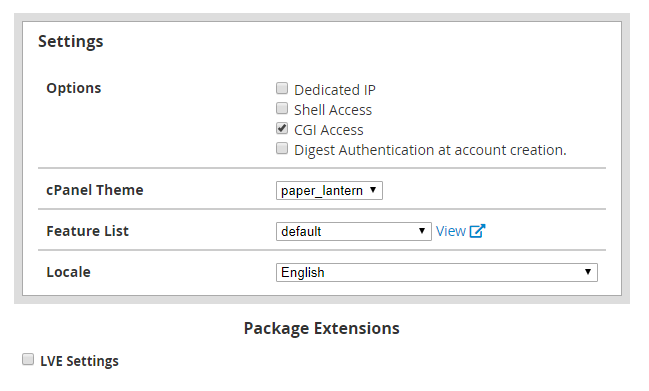The height and width of the screenshot is (391, 649).
Task: Click the Feature List dropdown arrow
Action: click(x=422, y=231)
